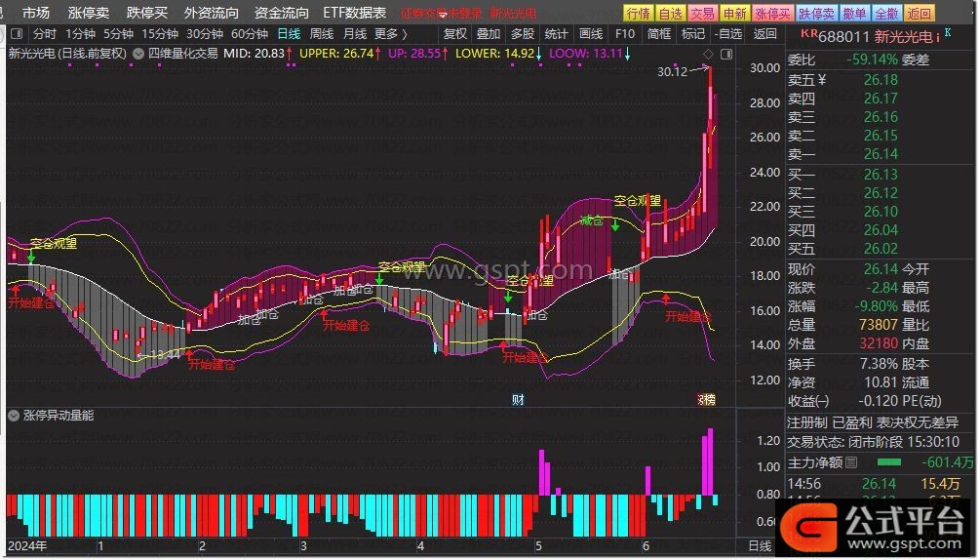Click the dropdown circle icon next to 四维量化交易
This screenshot has height=560, width=980.
pos(138,54)
